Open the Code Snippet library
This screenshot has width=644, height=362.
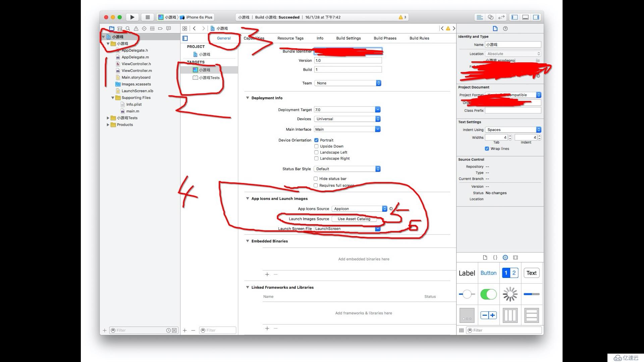[x=495, y=257]
